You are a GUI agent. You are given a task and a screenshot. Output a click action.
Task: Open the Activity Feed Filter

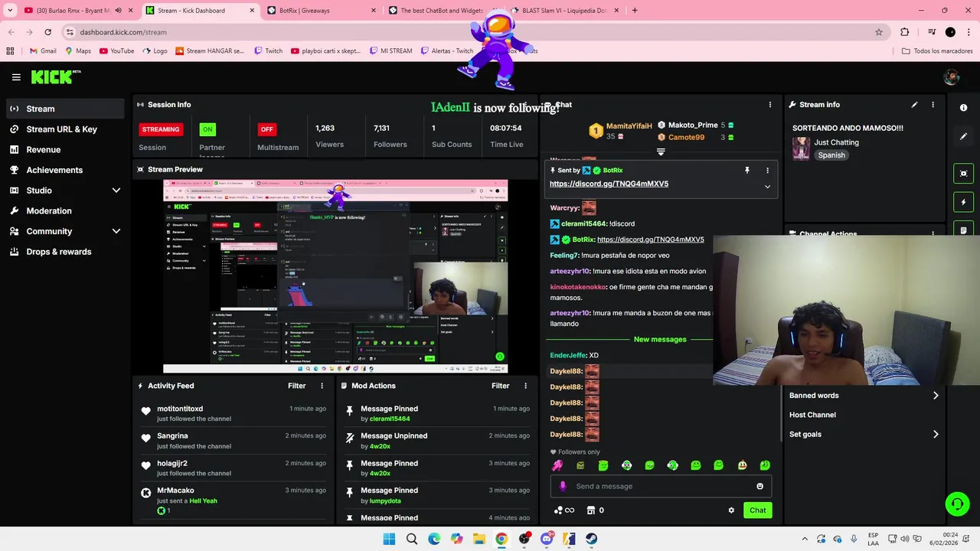tap(297, 386)
